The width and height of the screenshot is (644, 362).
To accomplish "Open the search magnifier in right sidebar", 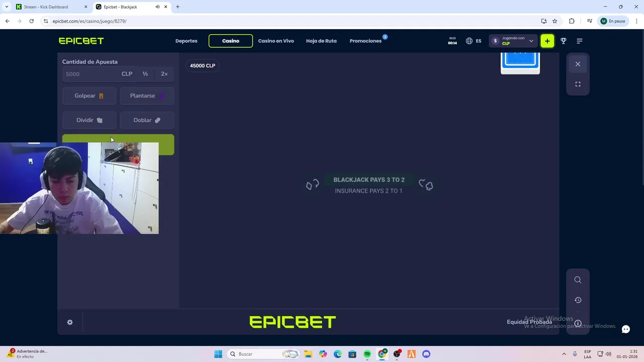I will 578,280.
